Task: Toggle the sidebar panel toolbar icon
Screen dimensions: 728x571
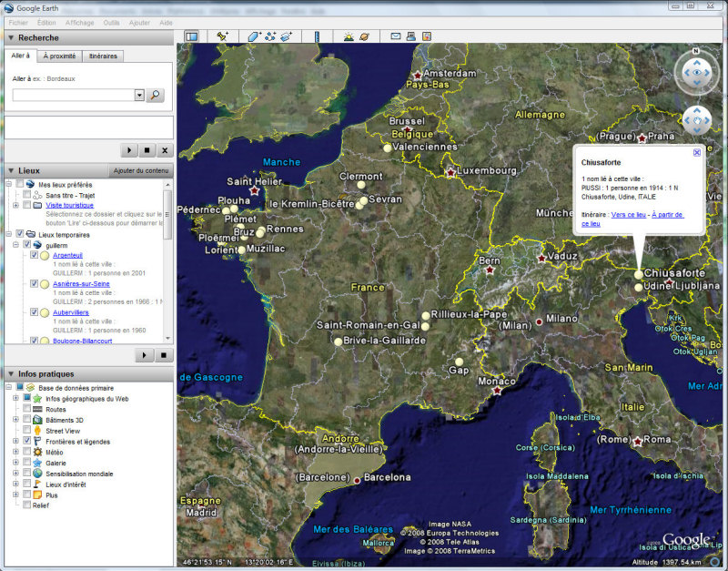Action: 191,36
